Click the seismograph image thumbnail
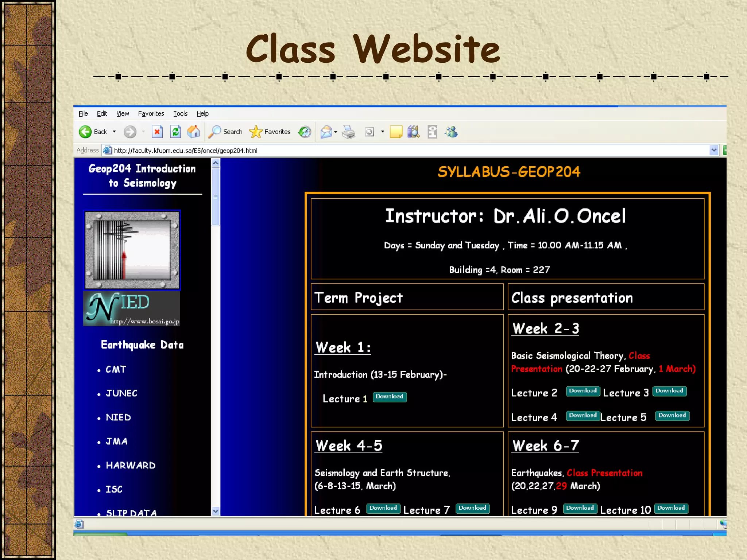This screenshot has width=747, height=560. (132, 250)
